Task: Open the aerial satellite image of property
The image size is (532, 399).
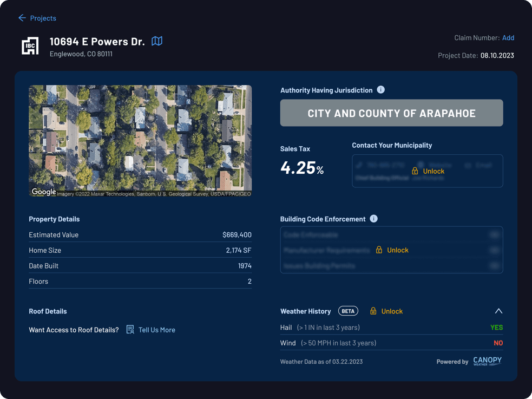Action: pyautogui.click(x=140, y=140)
